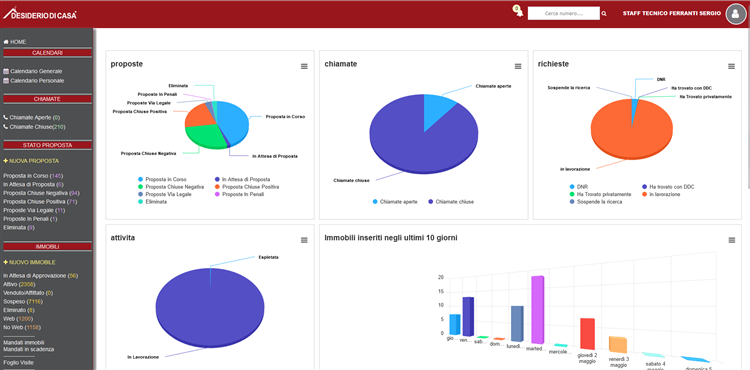Open Calendario Personale
This screenshot has height=370, width=750.
coord(34,81)
